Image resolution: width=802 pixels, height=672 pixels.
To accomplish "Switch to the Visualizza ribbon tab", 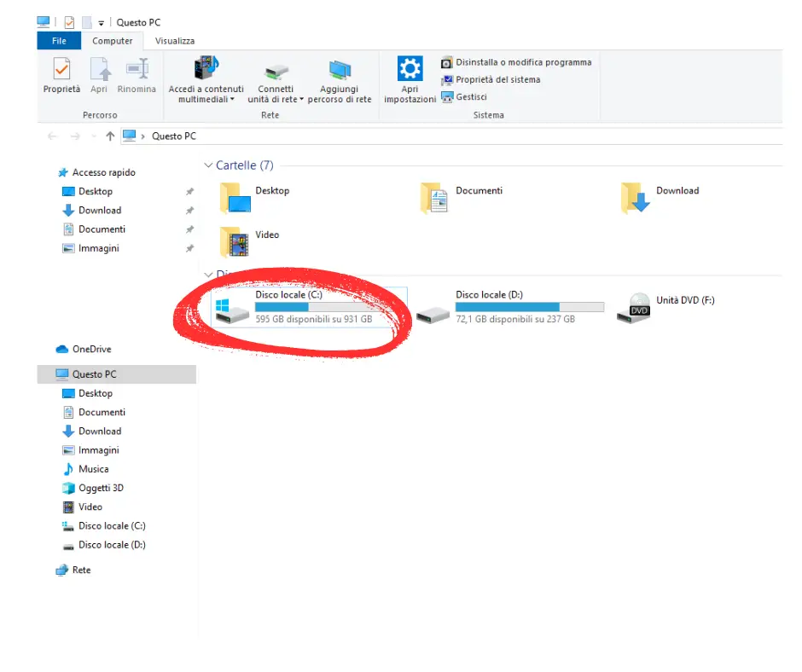I will click(x=174, y=41).
